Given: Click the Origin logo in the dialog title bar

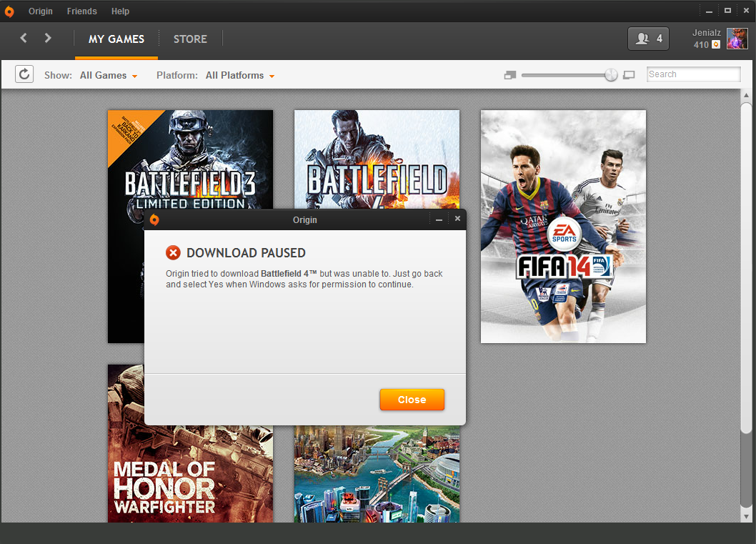Looking at the screenshot, I should coord(154,220).
